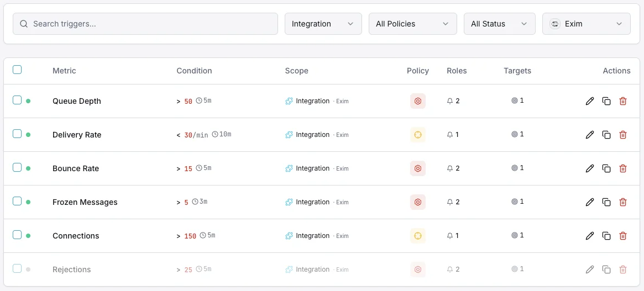
Task: Click the targets icon for Delivery Rate
Action: click(514, 134)
